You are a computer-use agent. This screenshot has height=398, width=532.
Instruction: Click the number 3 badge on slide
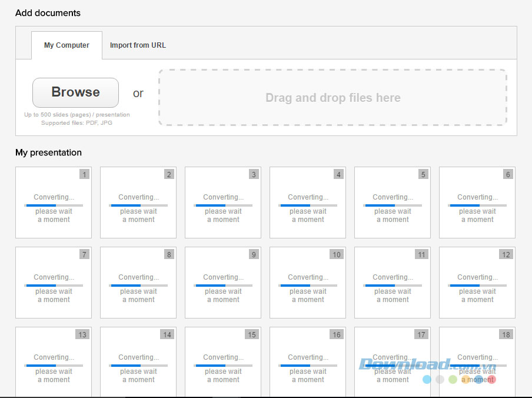[x=254, y=174]
